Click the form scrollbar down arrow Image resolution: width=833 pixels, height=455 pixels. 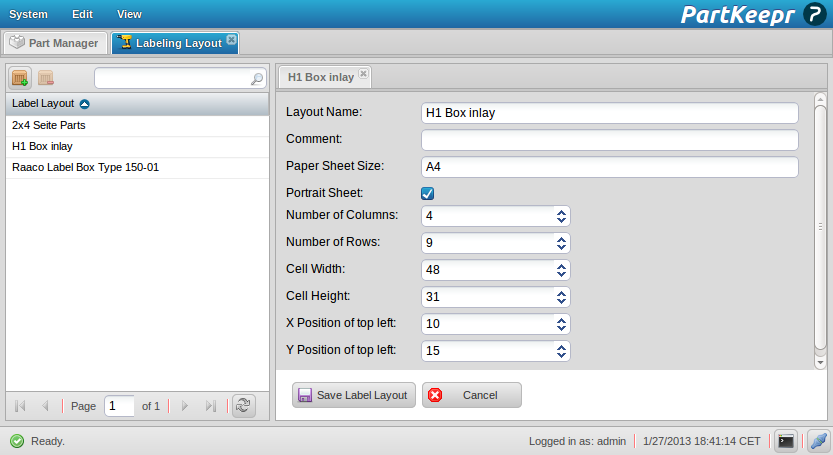(820, 363)
